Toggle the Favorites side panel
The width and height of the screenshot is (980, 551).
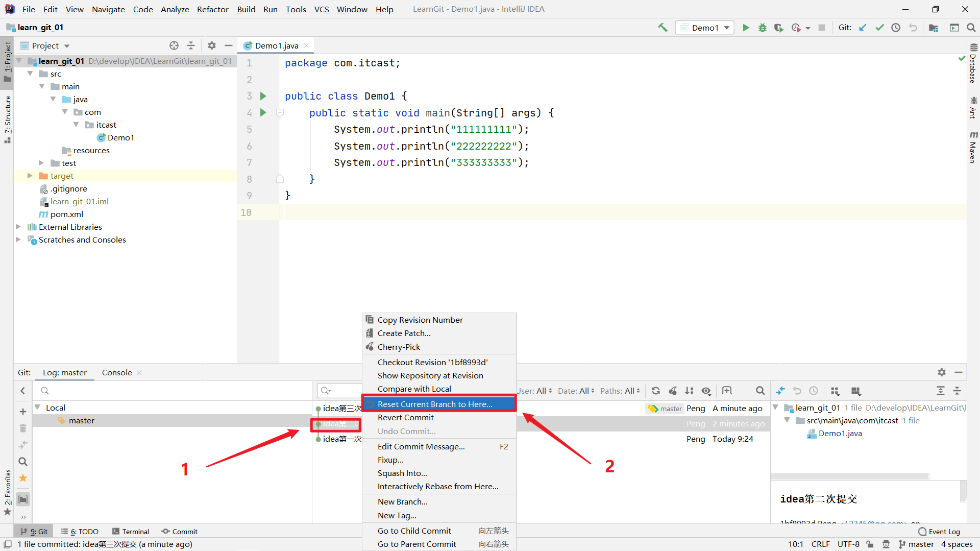point(7,492)
